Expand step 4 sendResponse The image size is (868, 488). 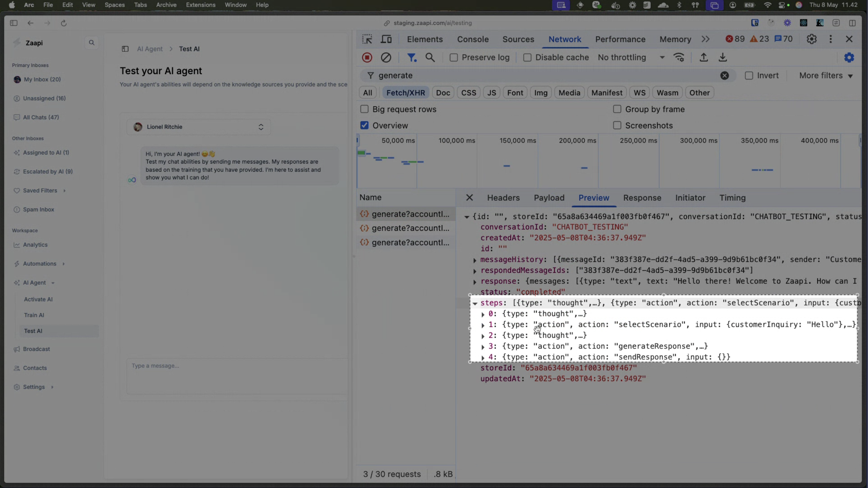[x=483, y=357]
